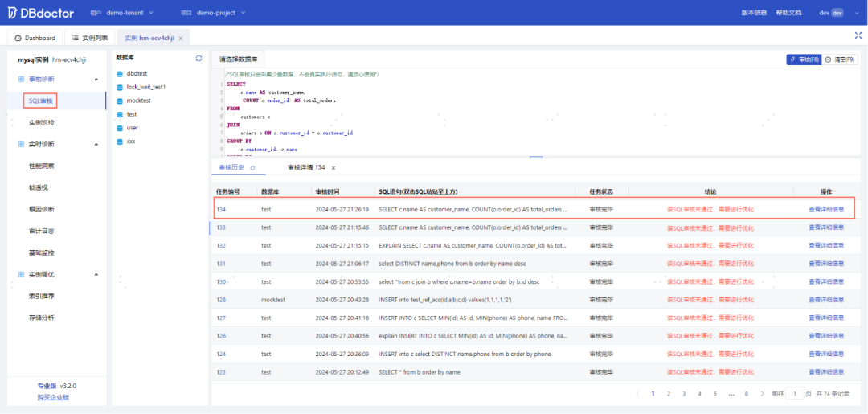
Task: Open the 实例列表 tab
Action: click(x=90, y=39)
